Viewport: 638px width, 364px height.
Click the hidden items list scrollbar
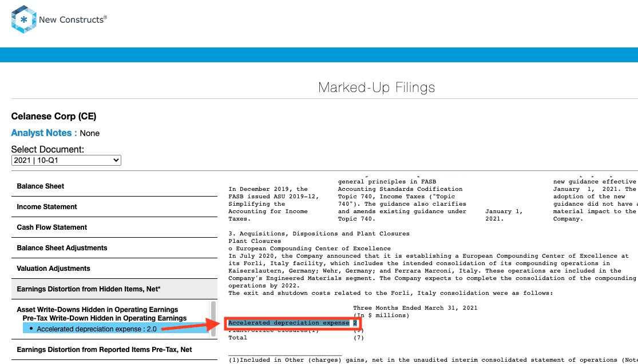(x=213, y=318)
